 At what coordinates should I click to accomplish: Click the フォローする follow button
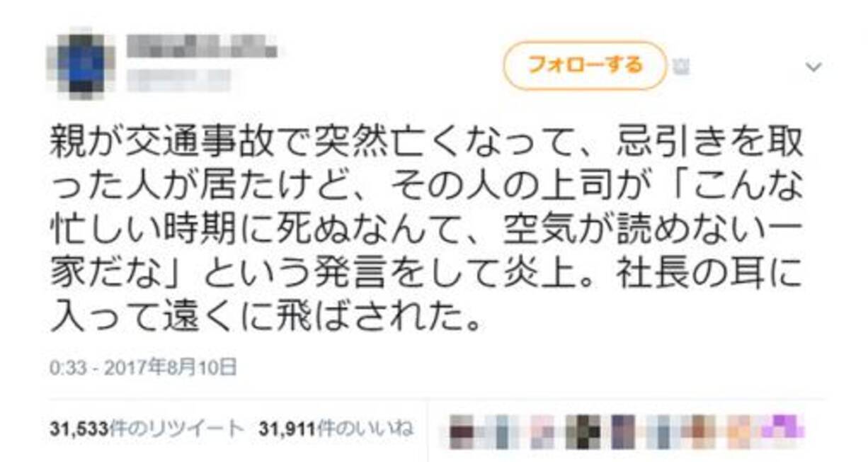pyautogui.click(x=585, y=65)
